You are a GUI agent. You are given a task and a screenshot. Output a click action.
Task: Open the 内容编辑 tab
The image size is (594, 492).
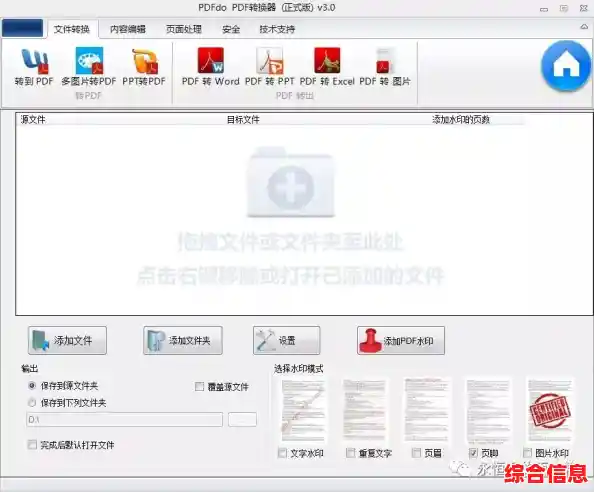coord(128,29)
